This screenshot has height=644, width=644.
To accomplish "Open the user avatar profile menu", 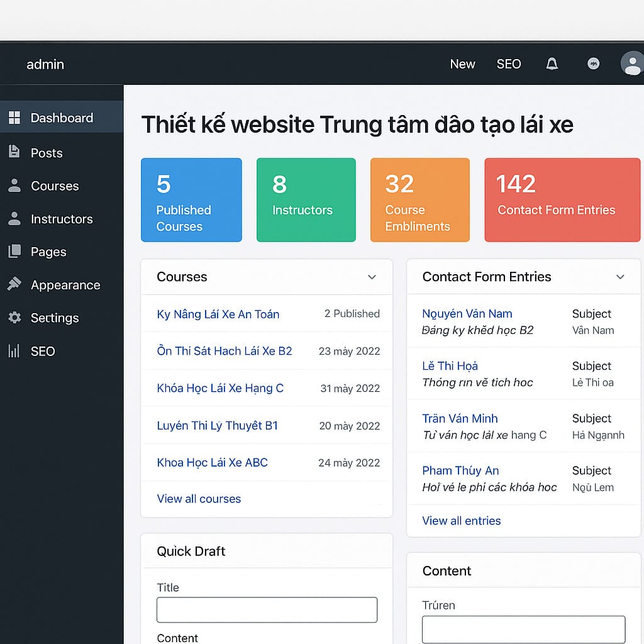I will pos(632,64).
